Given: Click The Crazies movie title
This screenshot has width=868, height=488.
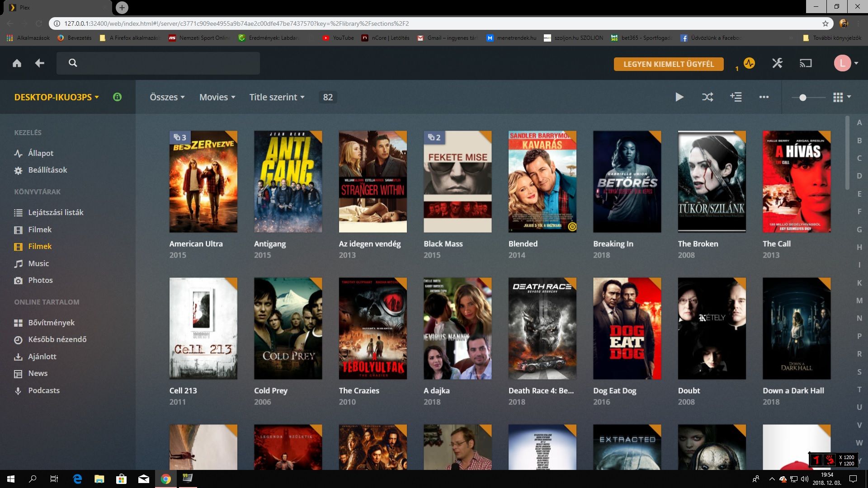Looking at the screenshot, I should click(359, 390).
